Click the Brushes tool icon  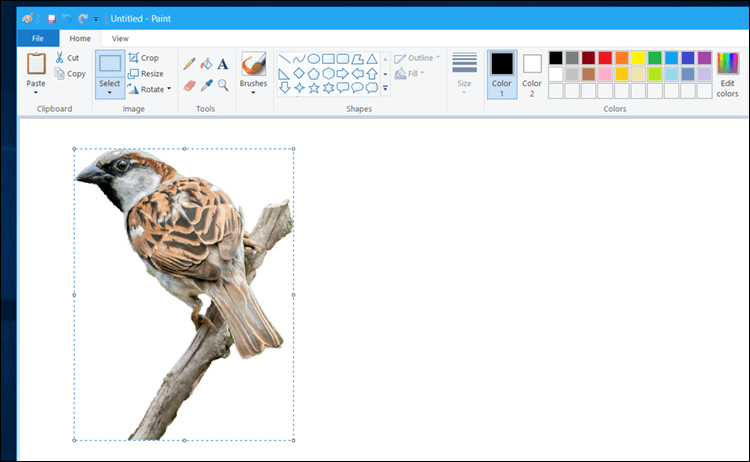tap(254, 64)
